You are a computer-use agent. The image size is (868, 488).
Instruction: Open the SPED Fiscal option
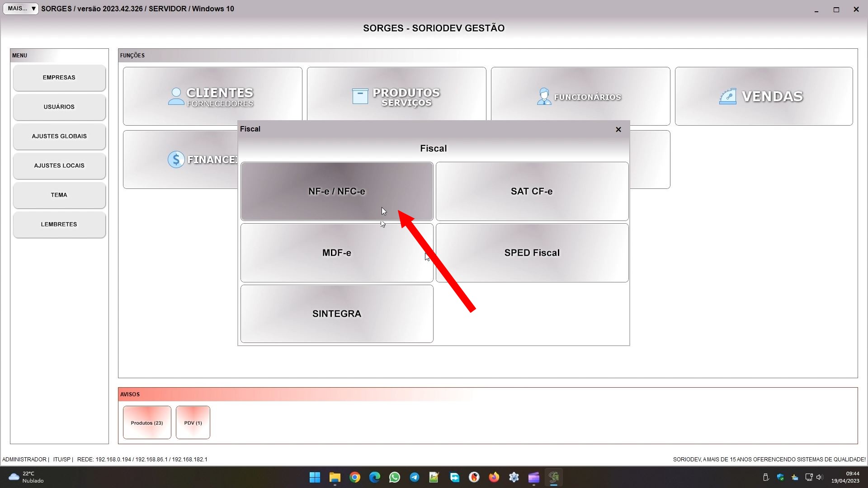532,253
